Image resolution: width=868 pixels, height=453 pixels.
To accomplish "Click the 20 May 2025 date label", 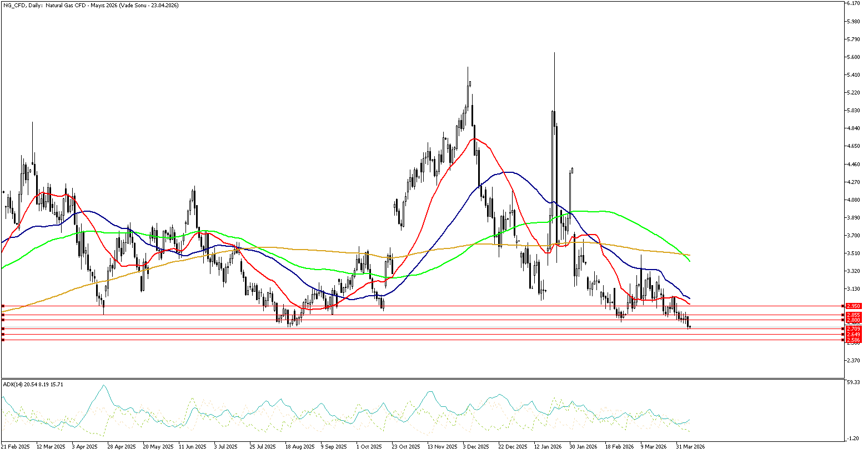I will click(x=158, y=446).
